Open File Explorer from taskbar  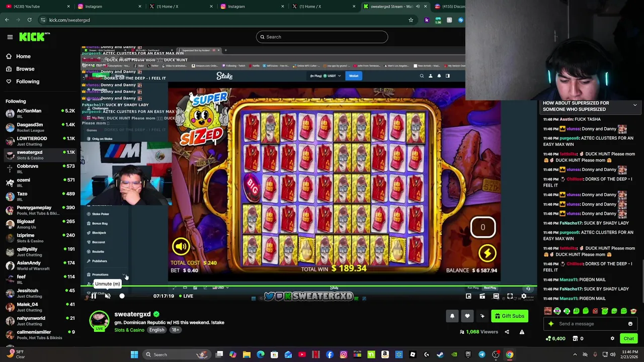247,355
